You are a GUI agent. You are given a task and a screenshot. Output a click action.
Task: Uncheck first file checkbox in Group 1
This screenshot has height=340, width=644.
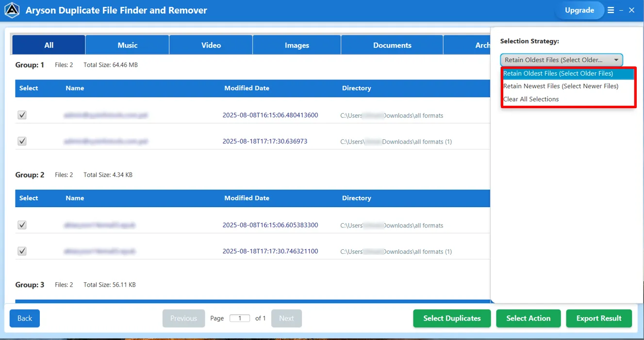22,115
